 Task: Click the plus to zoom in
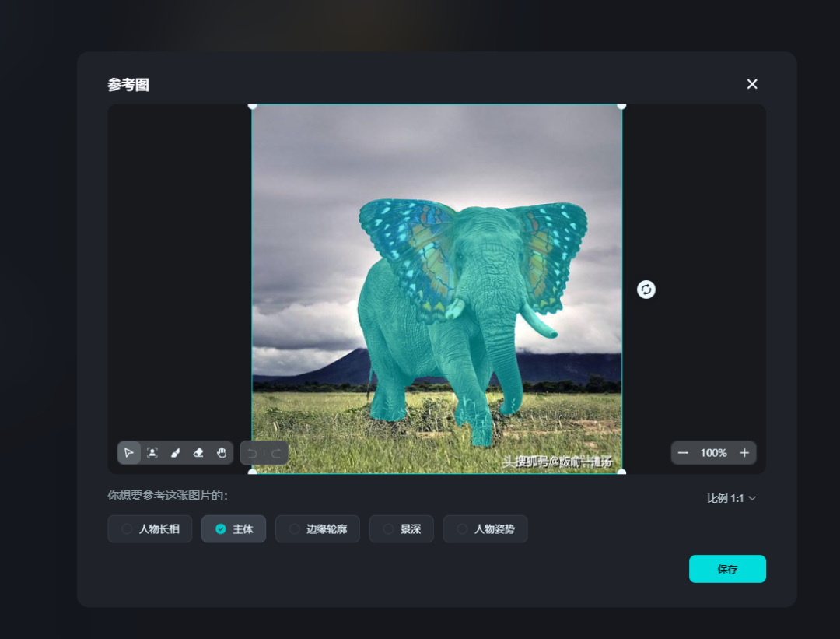click(744, 452)
